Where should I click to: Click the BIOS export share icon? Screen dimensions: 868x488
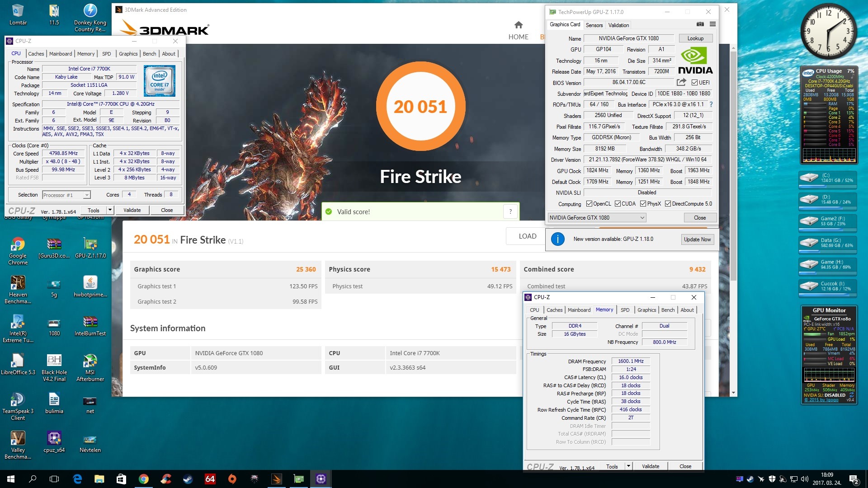pos(681,82)
